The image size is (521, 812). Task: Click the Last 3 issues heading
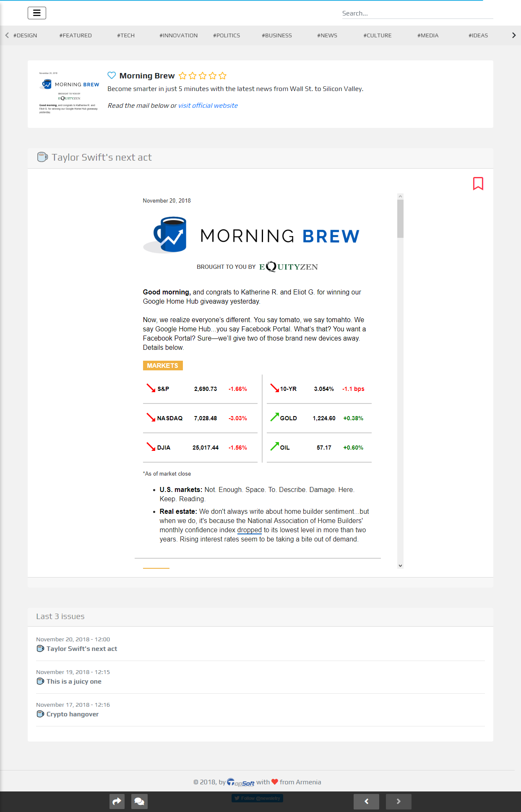coord(60,617)
